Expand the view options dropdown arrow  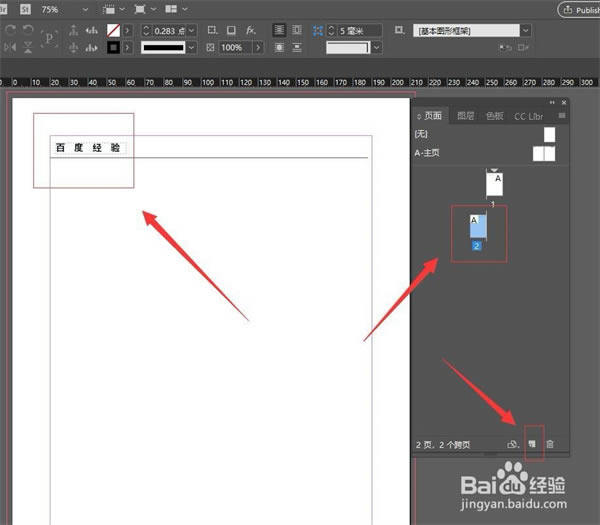(x=122, y=9)
